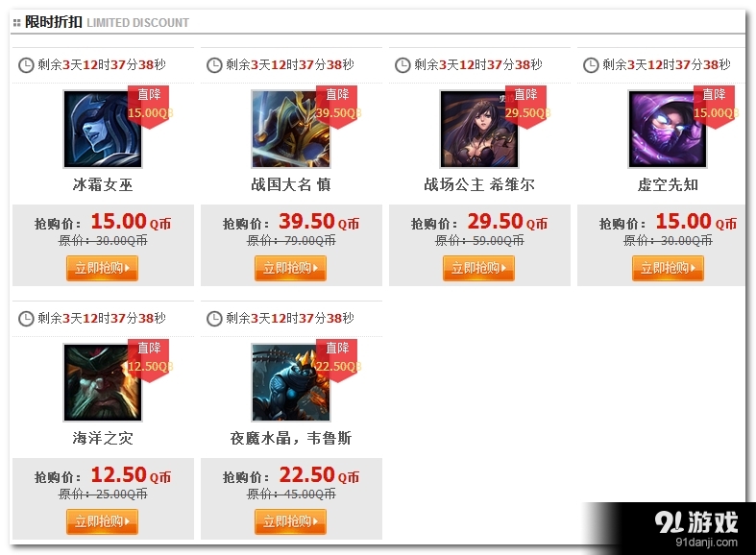Open the 战国大名 慎 skin image
Image resolution: width=756 pixels, height=555 pixels.
click(x=291, y=129)
